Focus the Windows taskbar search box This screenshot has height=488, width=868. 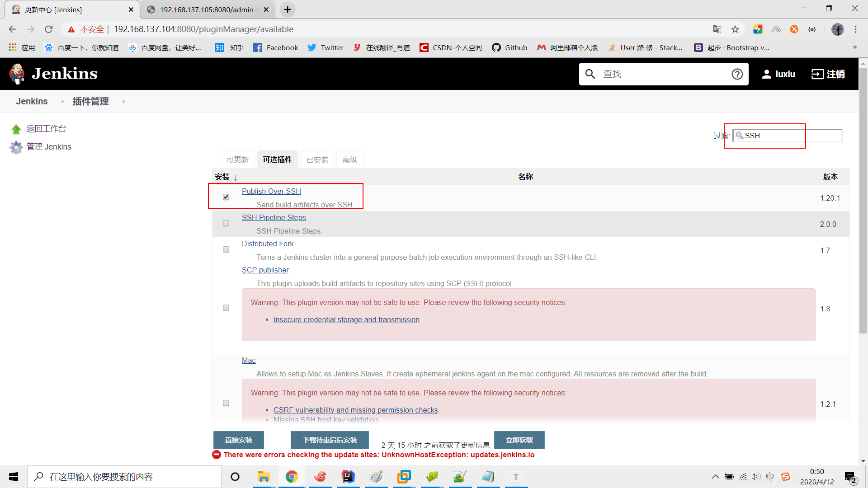tap(124, 477)
